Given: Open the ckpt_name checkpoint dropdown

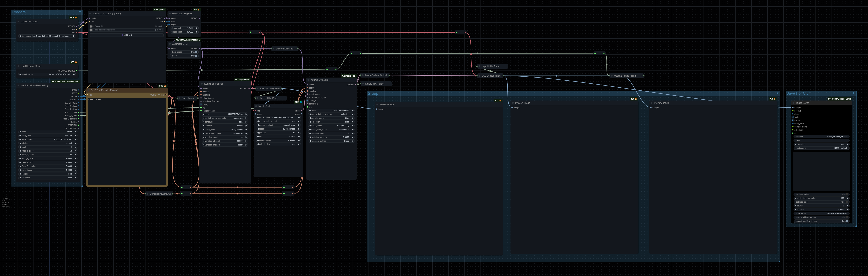Looking at the screenshot, I should pyautogui.click(x=48, y=36).
